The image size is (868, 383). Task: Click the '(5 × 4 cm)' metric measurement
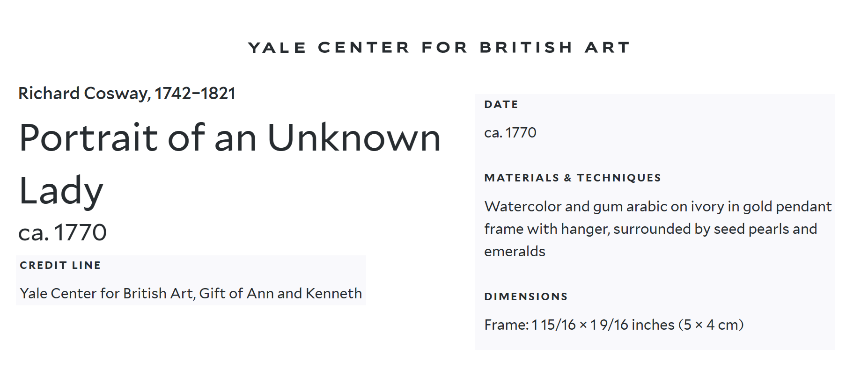(x=711, y=325)
